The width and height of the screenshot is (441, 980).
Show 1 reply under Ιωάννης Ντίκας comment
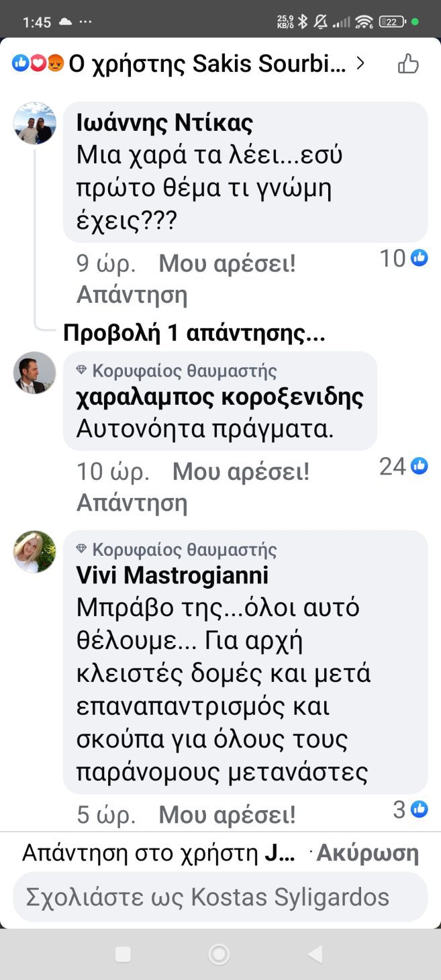tap(194, 334)
